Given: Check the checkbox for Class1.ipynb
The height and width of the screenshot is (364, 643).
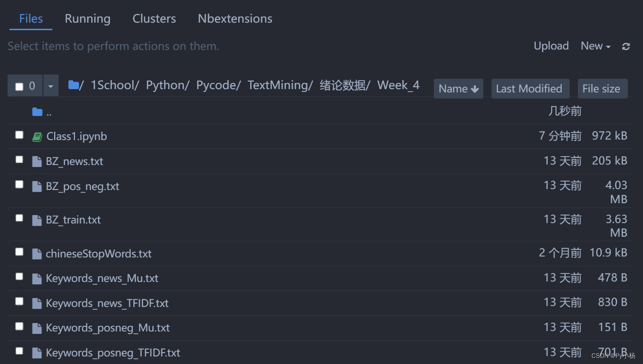Looking at the screenshot, I should click(x=19, y=134).
